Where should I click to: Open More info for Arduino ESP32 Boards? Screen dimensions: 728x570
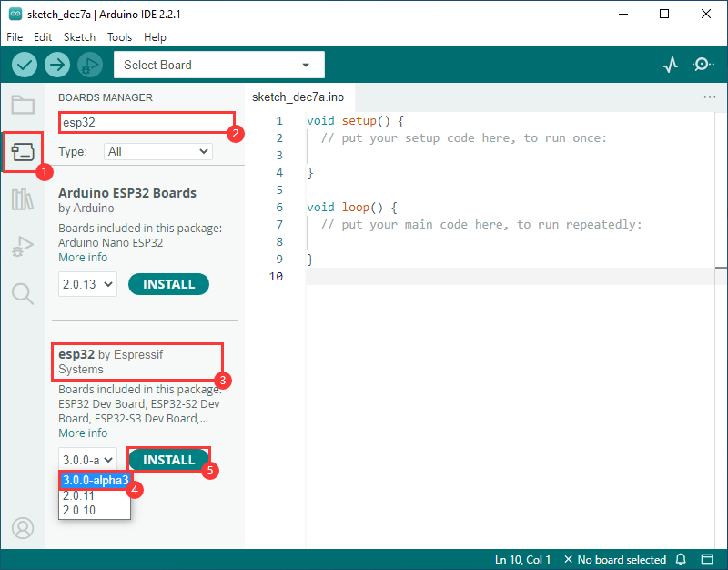[x=83, y=258]
